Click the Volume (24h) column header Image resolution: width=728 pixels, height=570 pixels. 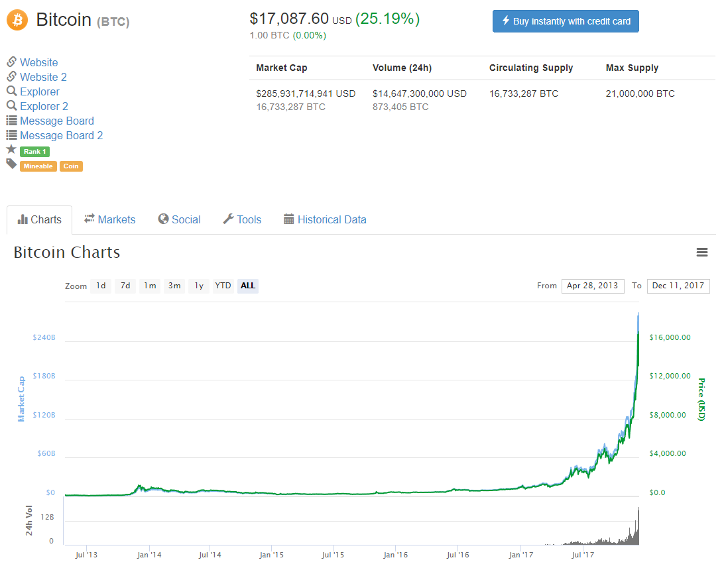[x=402, y=68]
